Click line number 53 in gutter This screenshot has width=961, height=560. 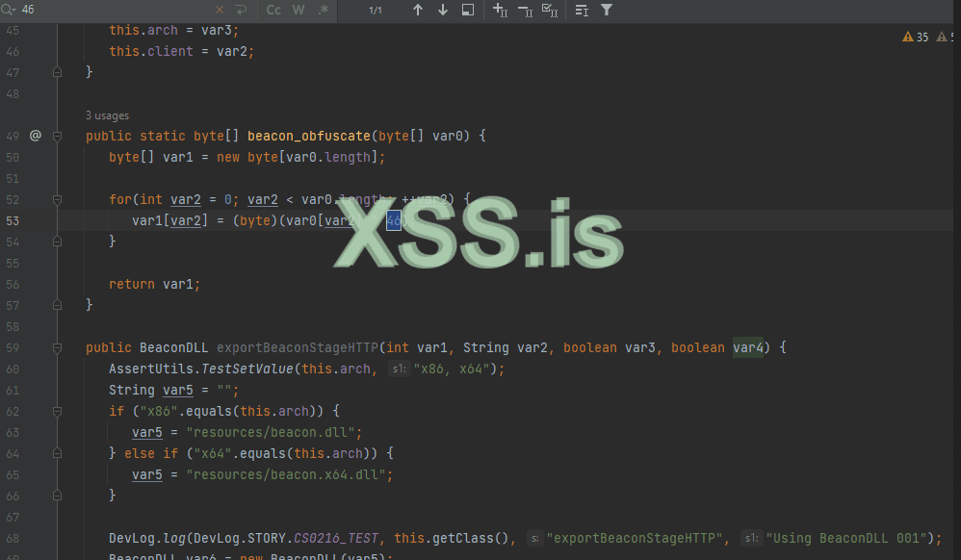(13, 220)
